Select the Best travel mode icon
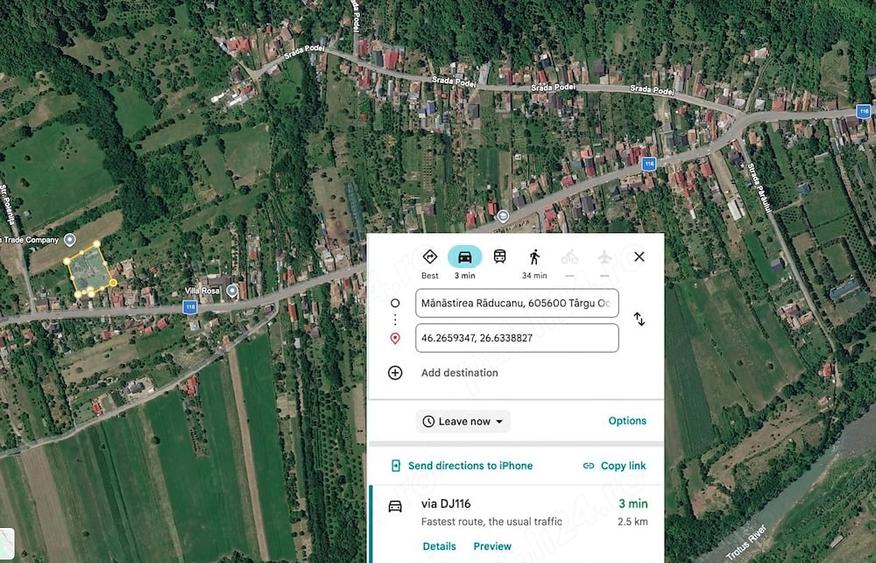Screen dimensions: 876x563 click(x=430, y=257)
